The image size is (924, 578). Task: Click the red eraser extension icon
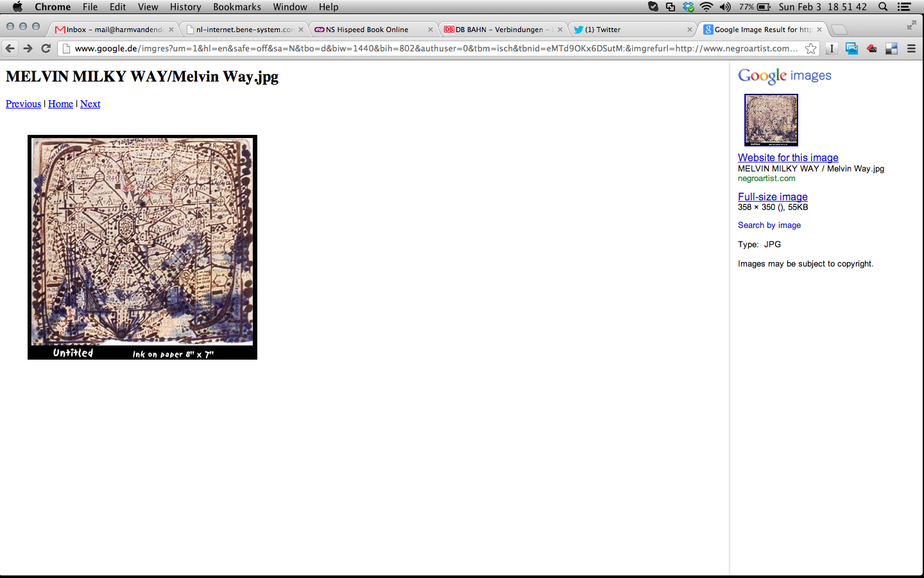coord(871,48)
